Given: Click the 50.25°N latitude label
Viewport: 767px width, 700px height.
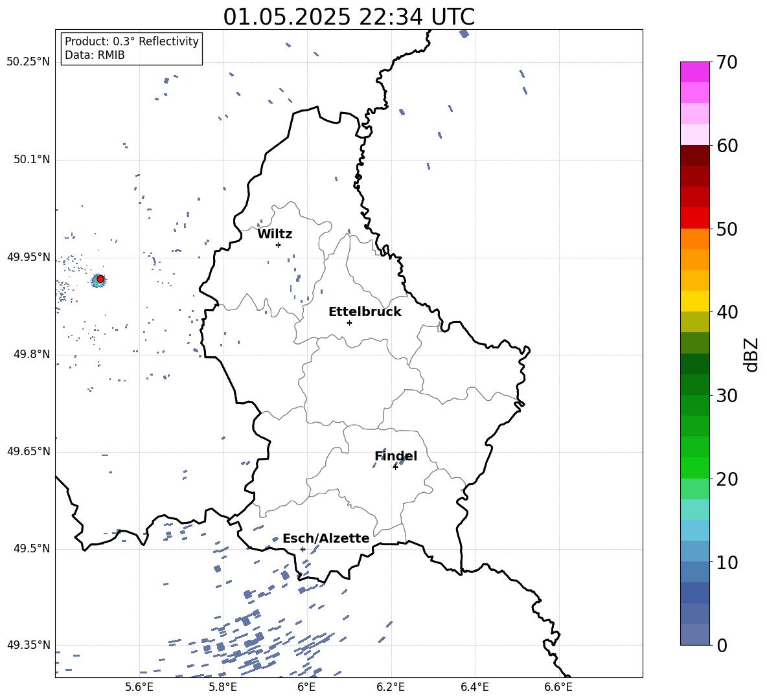Looking at the screenshot, I should click(x=29, y=62).
